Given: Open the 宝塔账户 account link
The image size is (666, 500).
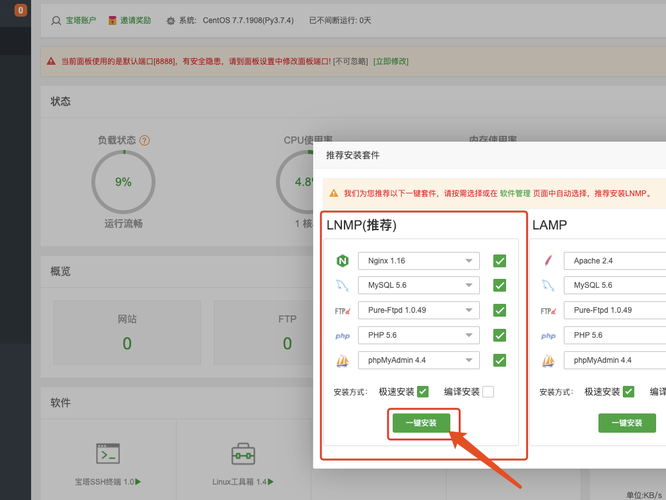Looking at the screenshot, I should pos(81,20).
